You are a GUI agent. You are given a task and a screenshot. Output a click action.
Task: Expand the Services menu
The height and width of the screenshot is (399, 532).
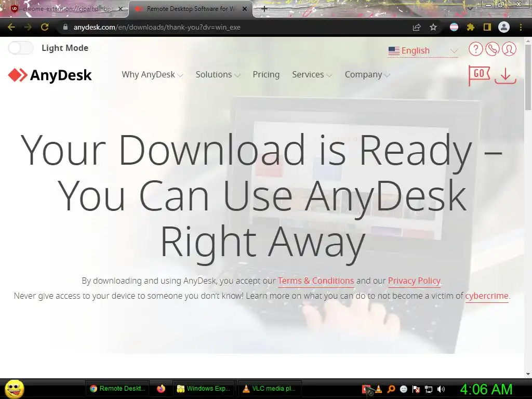[x=312, y=75]
